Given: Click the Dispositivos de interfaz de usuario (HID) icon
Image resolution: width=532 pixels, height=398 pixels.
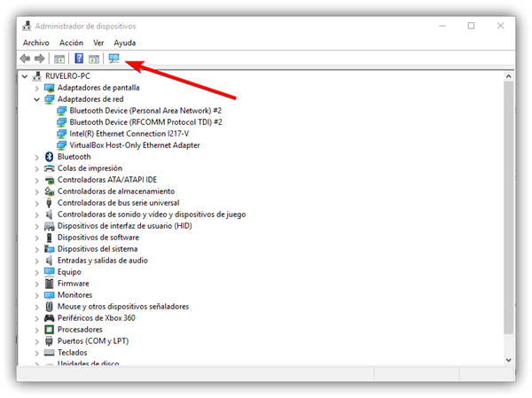Looking at the screenshot, I should 49,226.
